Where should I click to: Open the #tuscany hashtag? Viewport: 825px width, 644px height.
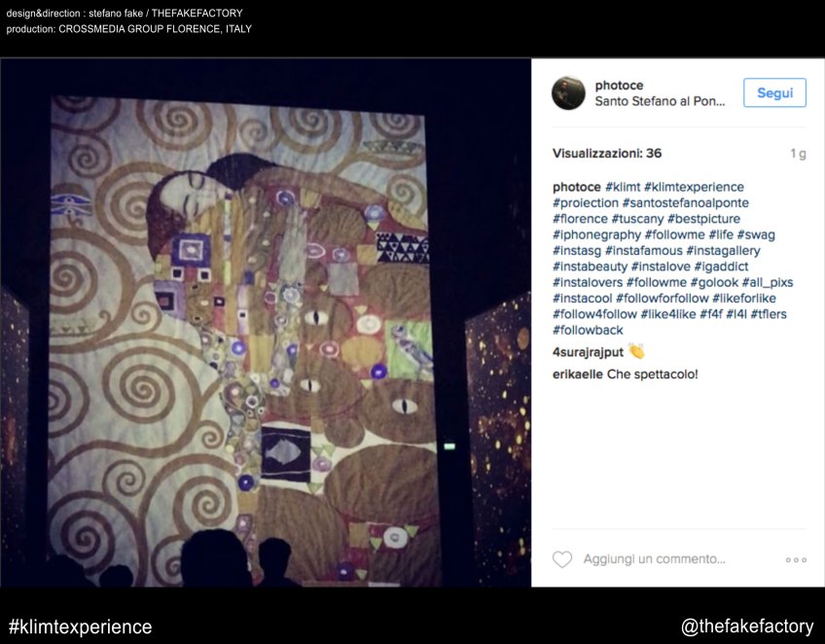point(637,218)
